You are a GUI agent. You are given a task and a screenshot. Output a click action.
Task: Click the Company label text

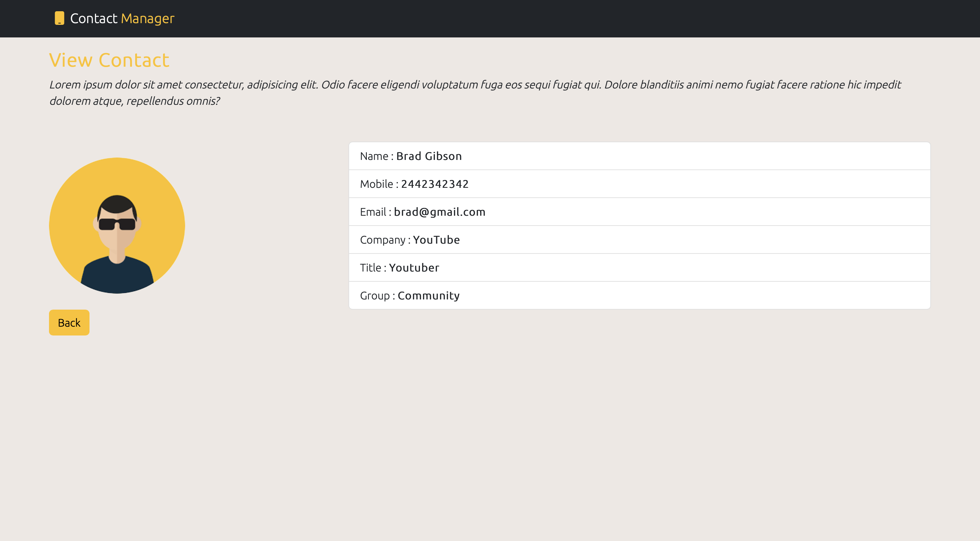[x=382, y=240]
